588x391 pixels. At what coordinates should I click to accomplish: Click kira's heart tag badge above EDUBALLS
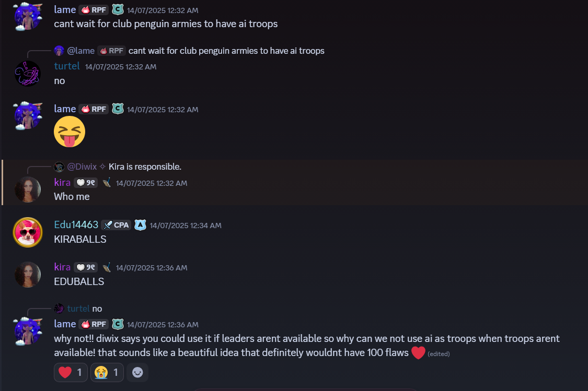click(86, 267)
